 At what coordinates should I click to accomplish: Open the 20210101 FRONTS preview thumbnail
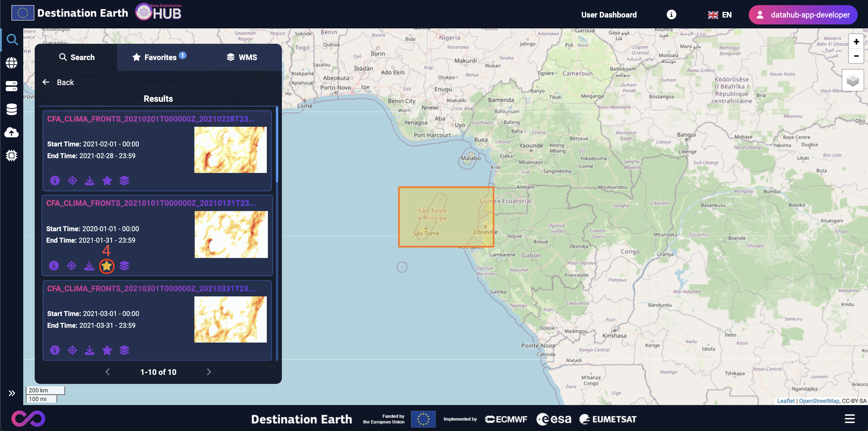click(x=231, y=234)
